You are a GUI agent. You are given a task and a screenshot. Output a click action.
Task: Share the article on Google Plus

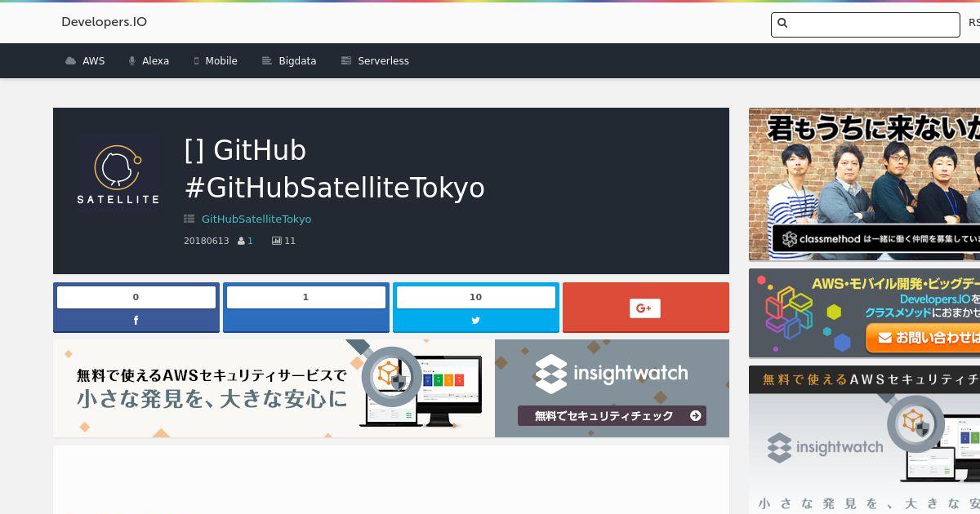[x=646, y=308]
